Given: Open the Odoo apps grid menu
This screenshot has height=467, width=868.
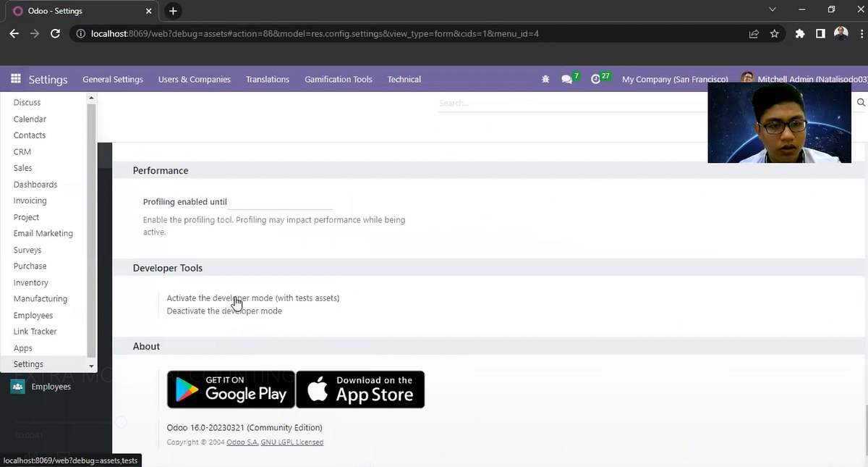Looking at the screenshot, I should tap(15, 78).
